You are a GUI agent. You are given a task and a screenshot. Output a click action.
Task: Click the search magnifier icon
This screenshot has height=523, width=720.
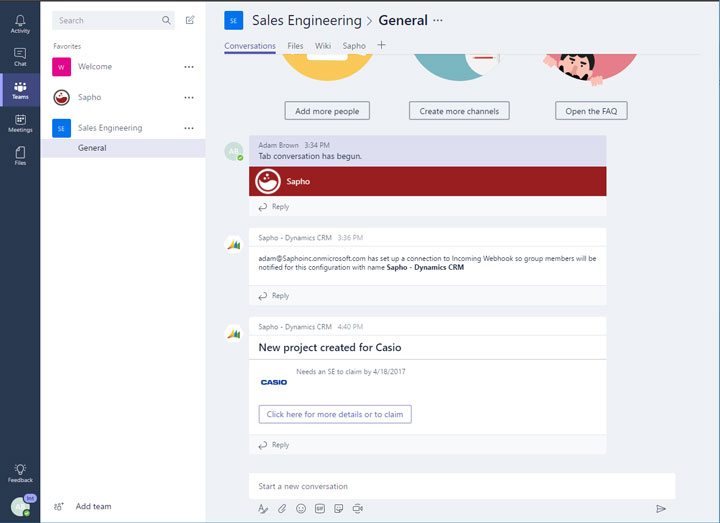(x=166, y=20)
